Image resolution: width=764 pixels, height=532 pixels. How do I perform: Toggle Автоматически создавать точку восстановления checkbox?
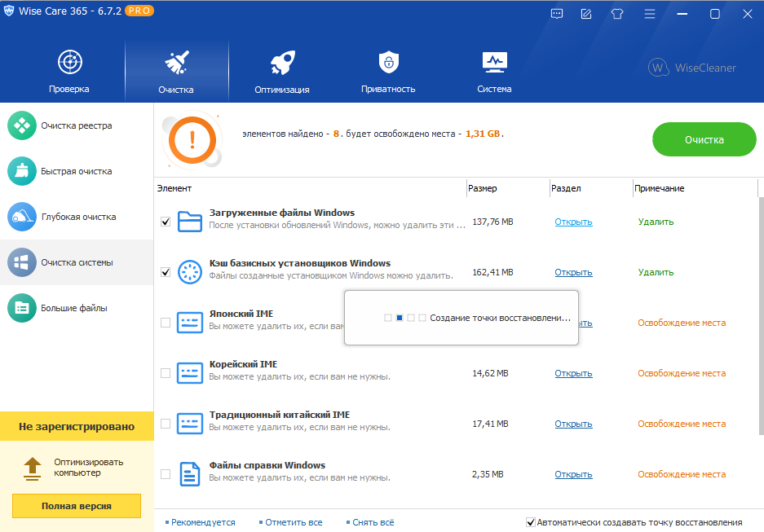(x=531, y=522)
